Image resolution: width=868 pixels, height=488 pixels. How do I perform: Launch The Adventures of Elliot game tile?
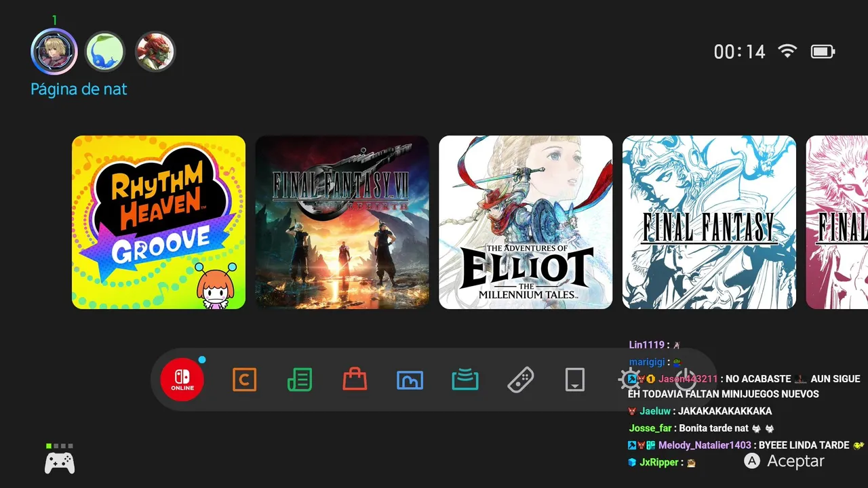[x=526, y=222]
